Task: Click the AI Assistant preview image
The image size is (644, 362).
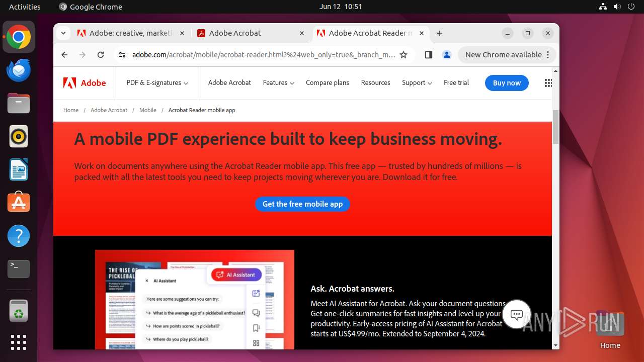Action: click(x=195, y=300)
